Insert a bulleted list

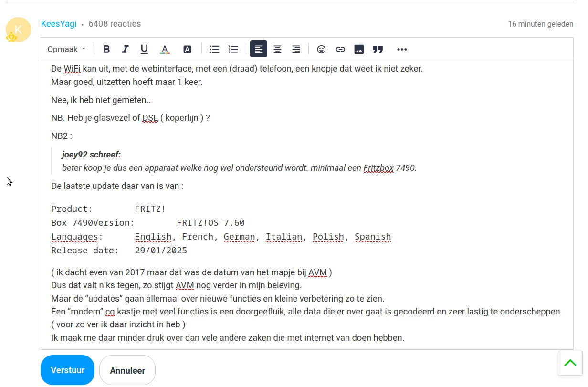pos(215,49)
